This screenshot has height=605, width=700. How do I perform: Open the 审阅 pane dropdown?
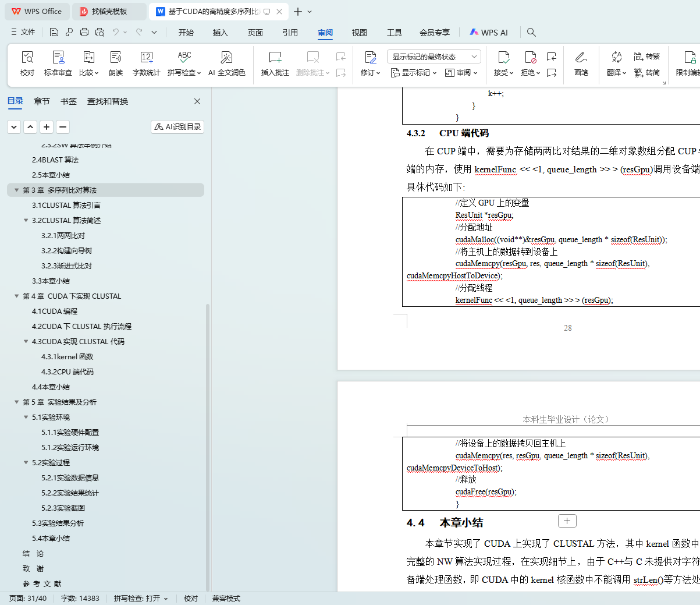[x=461, y=73]
